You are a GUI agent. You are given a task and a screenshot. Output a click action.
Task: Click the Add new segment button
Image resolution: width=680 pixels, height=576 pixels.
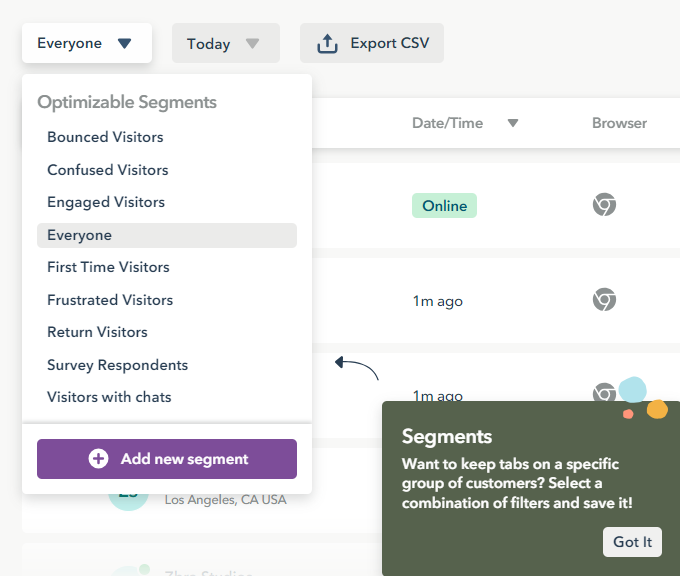click(x=167, y=459)
